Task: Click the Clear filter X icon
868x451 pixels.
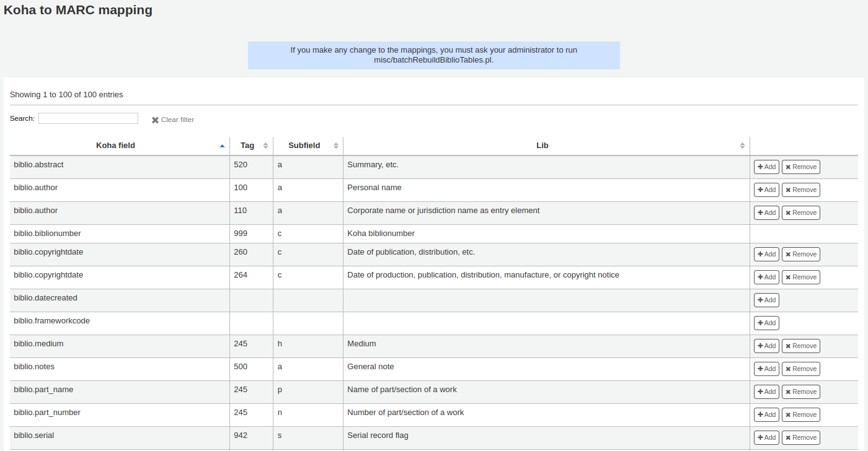Action: pyautogui.click(x=154, y=119)
